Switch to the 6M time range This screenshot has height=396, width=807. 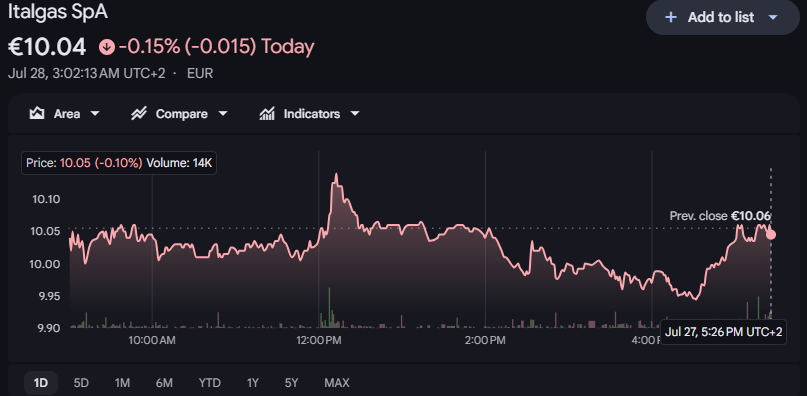click(x=164, y=383)
